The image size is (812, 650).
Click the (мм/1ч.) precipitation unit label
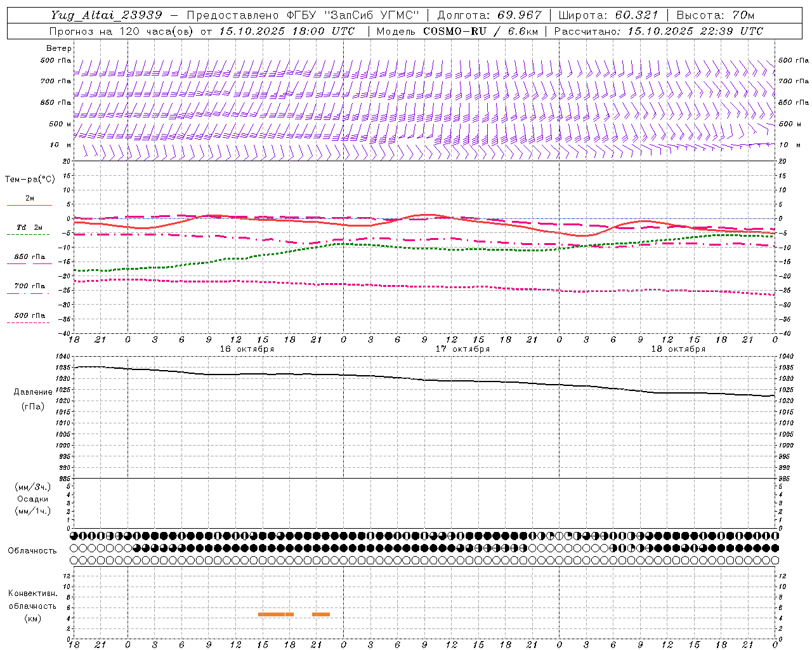click(33, 511)
